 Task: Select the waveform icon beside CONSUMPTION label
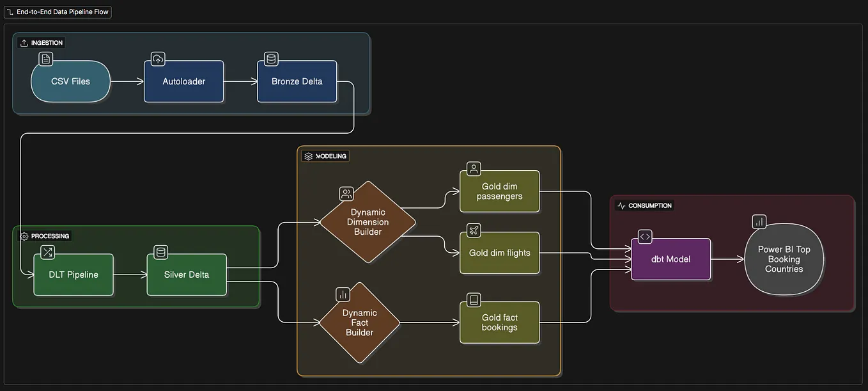coord(621,205)
